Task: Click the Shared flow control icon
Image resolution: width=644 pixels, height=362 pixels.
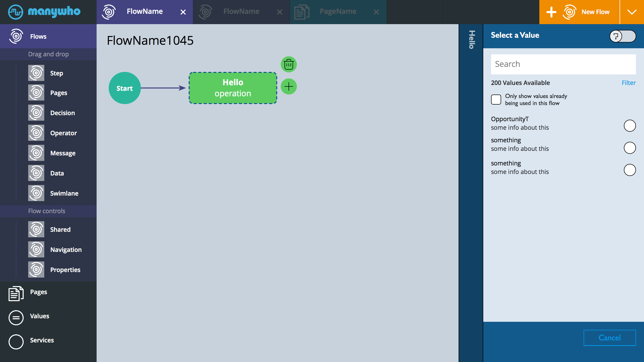Action: (36, 229)
